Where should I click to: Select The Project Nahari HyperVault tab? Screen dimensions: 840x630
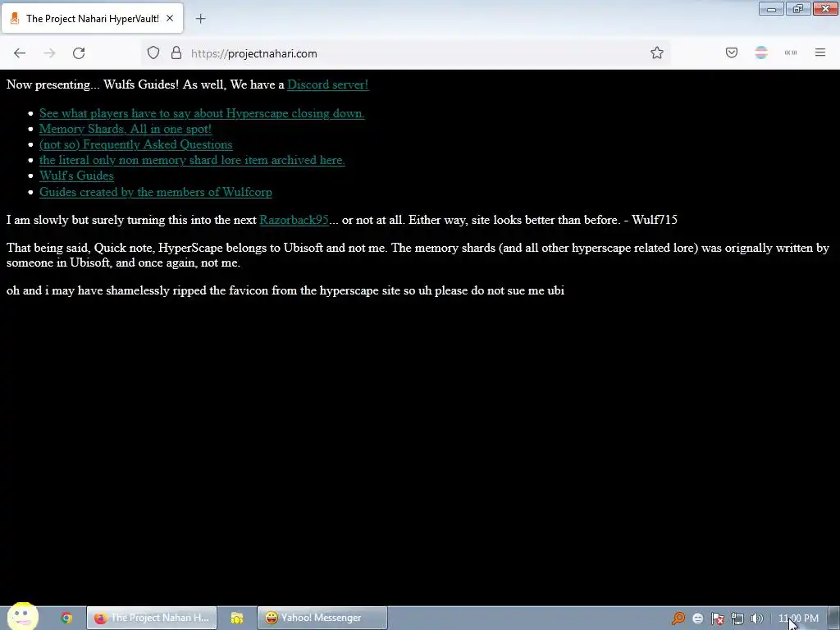pyautogui.click(x=92, y=18)
